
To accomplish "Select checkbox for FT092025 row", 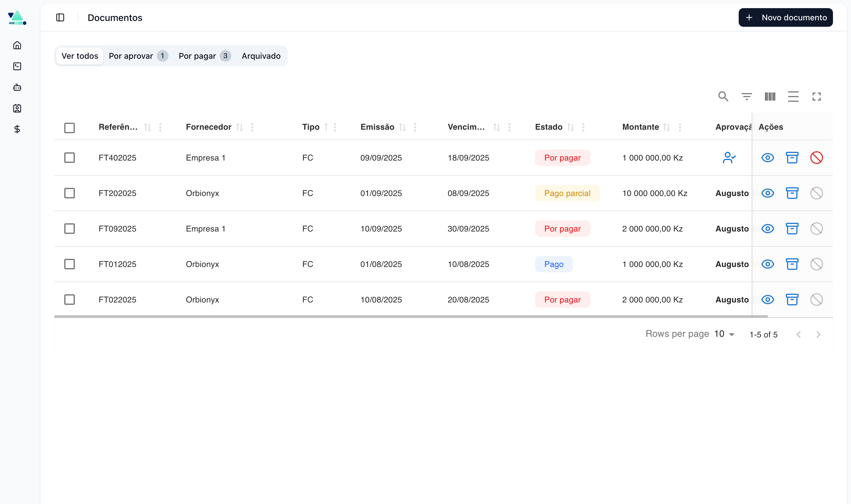I will coord(69,229).
